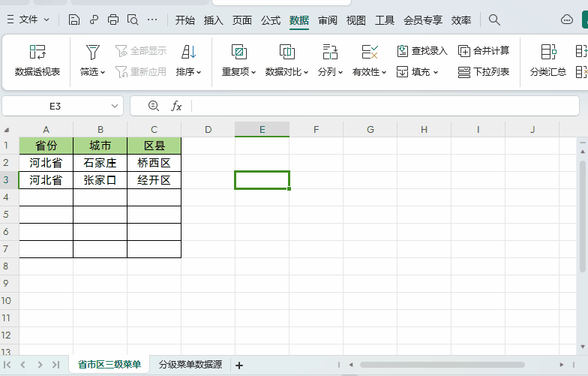The width and height of the screenshot is (588, 376).
Task: Switch to the 开始 tab
Action: click(184, 20)
